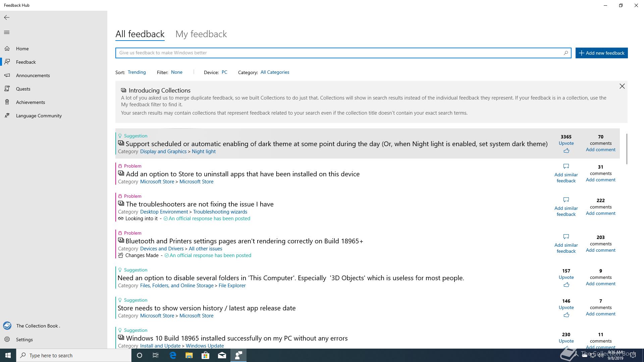Screen dimensions: 644x362
Task: Open Microsoft Store from the taskbar
Action: pos(205,355)
